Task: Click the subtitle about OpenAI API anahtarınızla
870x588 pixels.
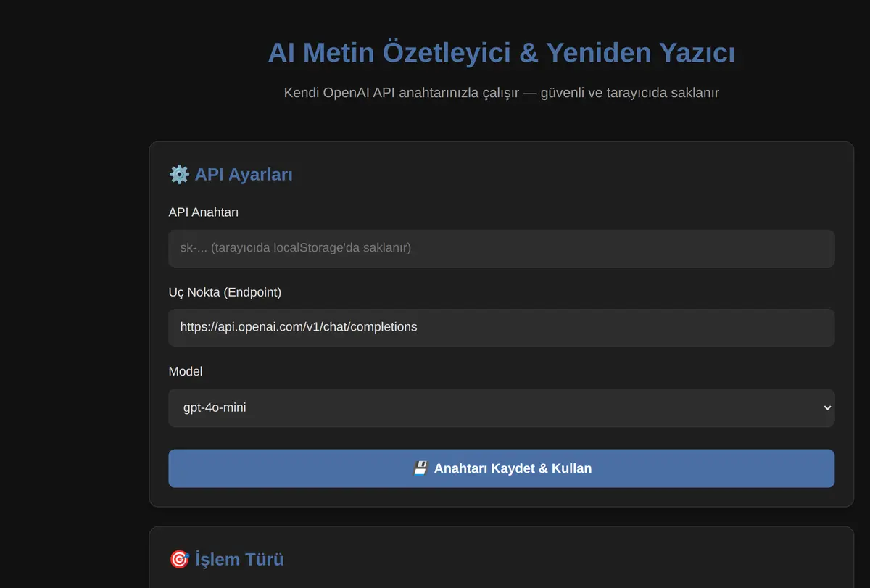Action: coord(501,93)
